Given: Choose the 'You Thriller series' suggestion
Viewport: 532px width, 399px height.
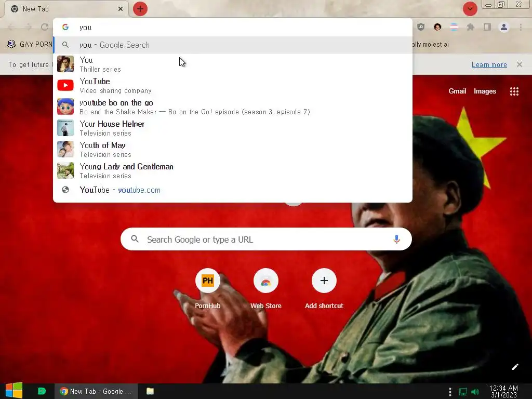Looking at the screenshot, I should [x=233, y=64].
